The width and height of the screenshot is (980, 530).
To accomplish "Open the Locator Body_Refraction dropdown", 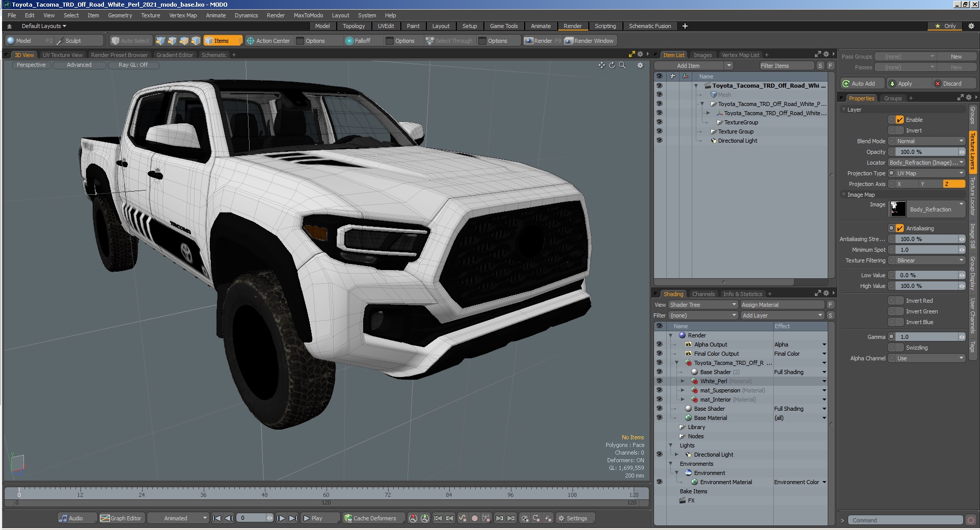I will point(927,163).
